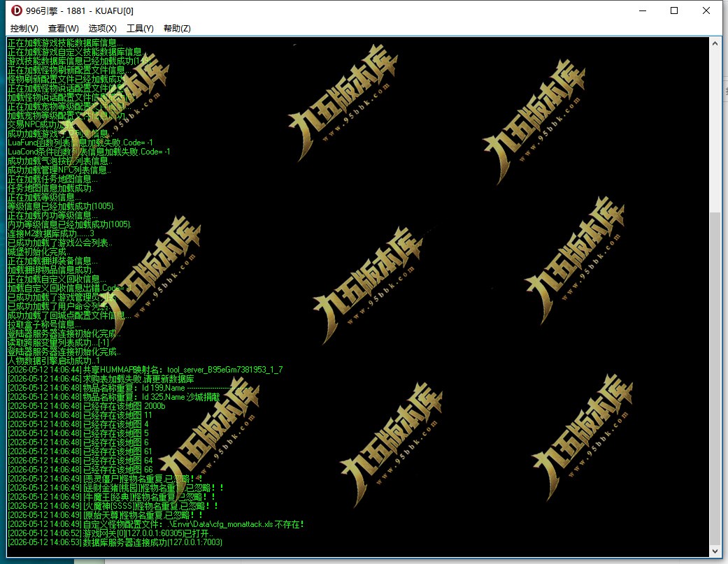Click log line '已经存在该地图 2000b'
The image size is (728, 564).
point(86,406)
